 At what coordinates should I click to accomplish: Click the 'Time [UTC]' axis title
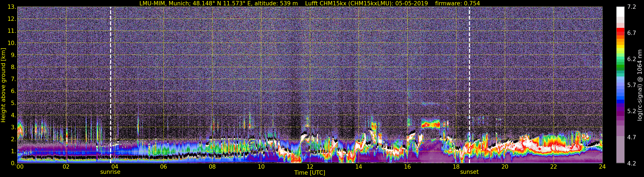pos(310,173)
